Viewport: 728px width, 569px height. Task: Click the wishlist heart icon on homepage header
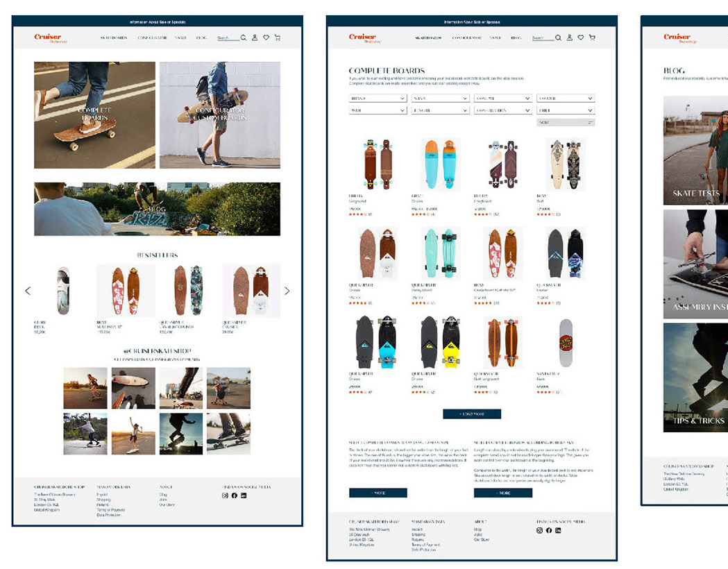click(266, 37)
